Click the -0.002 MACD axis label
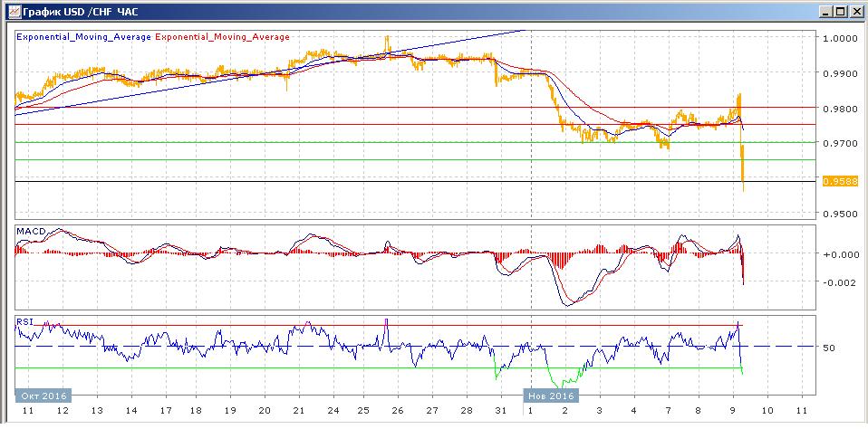The height and width of the screenshot is (429, 868). click(x=838, y=283)
